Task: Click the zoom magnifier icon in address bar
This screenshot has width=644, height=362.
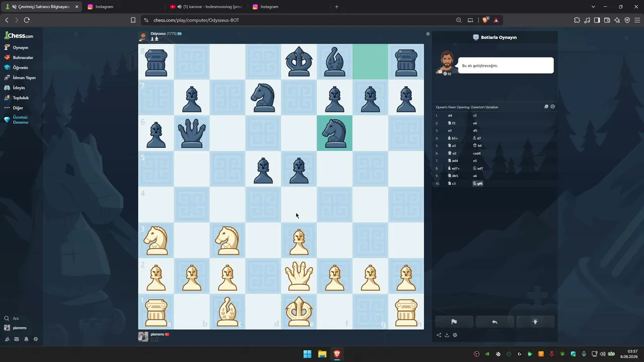Action: pos(459,20)
